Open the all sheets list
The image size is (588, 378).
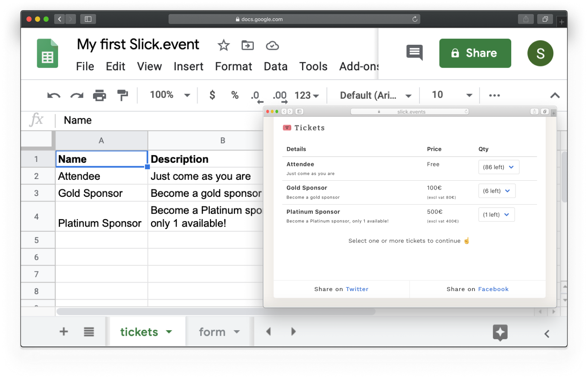coord(88,331)
